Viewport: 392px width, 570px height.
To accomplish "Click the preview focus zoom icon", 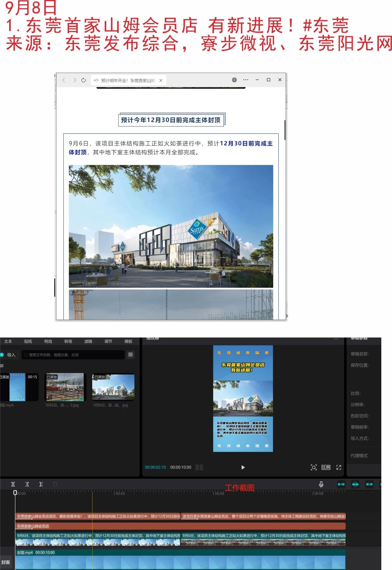I will click(x=314, y=467).
